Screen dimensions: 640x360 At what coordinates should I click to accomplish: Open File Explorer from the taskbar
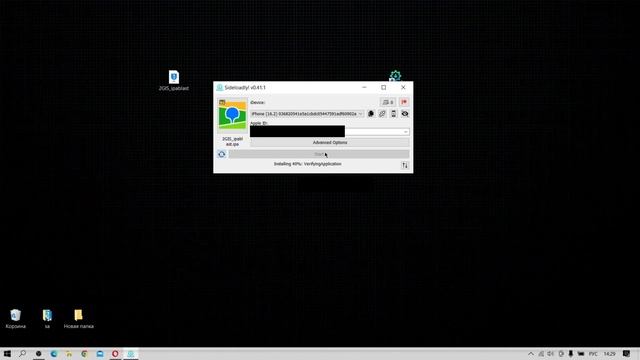pos(69,354)
